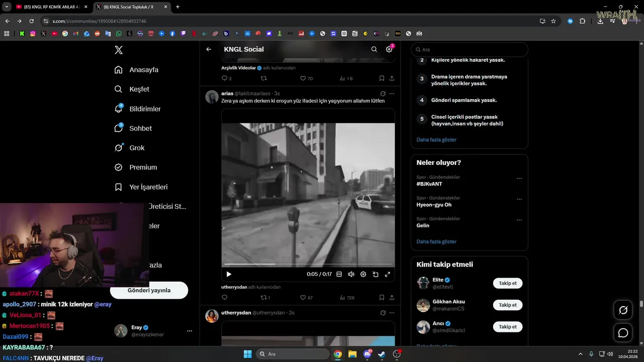Click the X logo in sidebar
Screen dimensions: 644x362
tap(119, 50)
